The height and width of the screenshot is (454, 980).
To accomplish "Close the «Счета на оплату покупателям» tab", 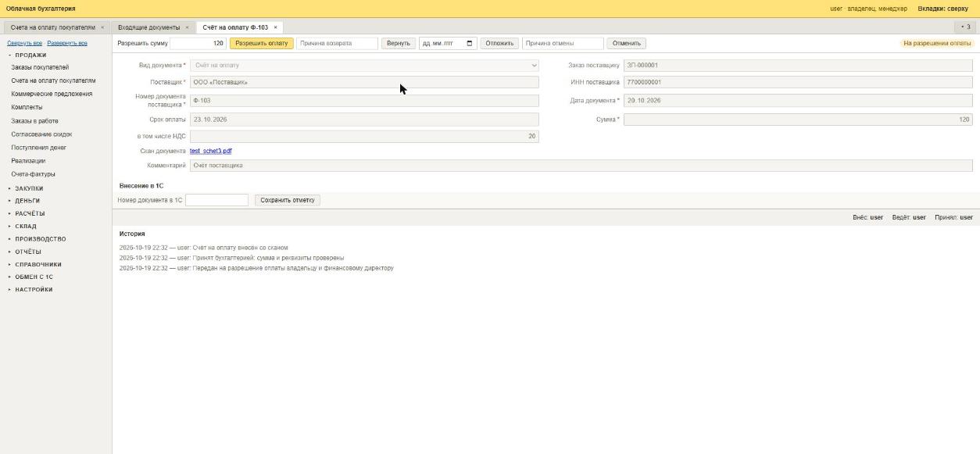I will pos(102,27).
